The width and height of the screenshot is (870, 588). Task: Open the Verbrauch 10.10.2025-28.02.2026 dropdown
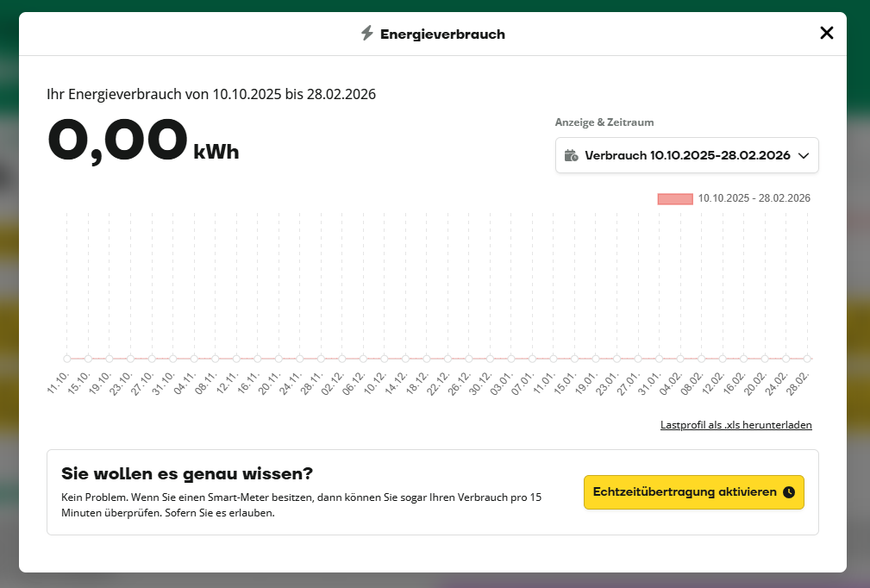(x=687, y=155)
